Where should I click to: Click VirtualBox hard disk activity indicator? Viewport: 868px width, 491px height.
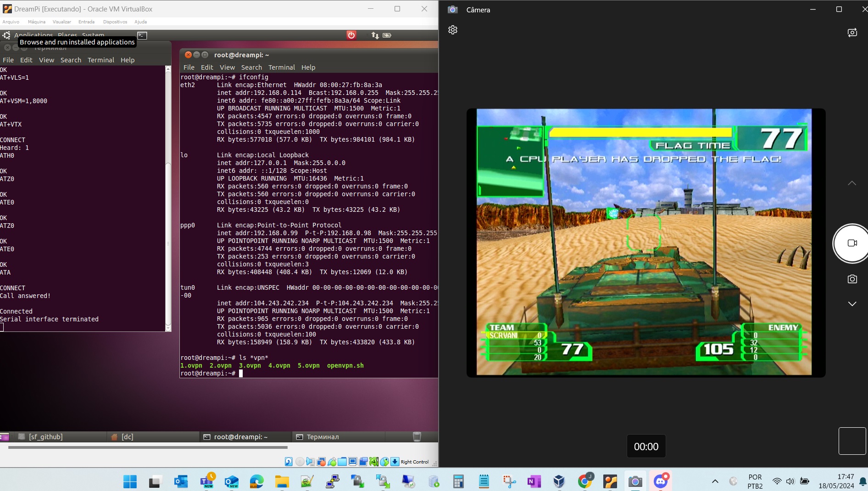289,462
